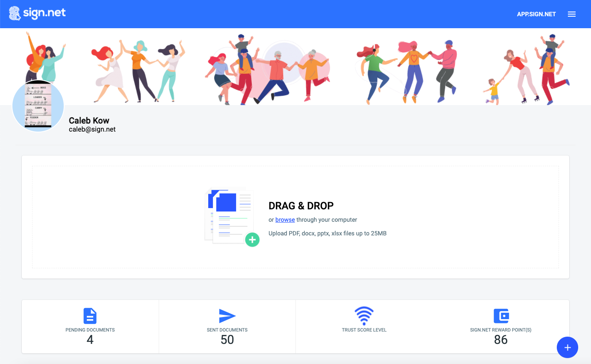This screenshot has width=591, height=364.
Task: Open Caleb Kow's profile avatar
Action: [38, 105]
